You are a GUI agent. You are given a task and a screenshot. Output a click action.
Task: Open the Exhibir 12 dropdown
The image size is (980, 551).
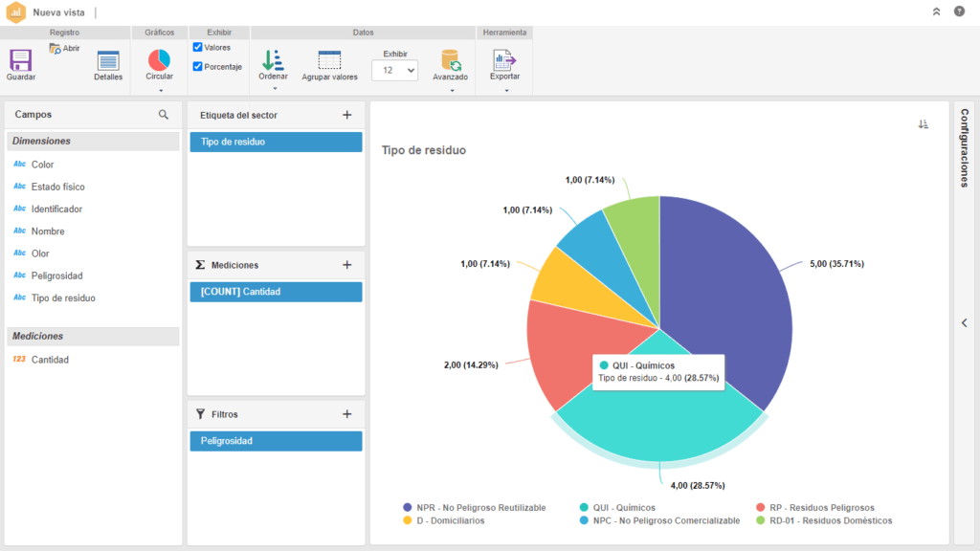(x=394, y=71)
